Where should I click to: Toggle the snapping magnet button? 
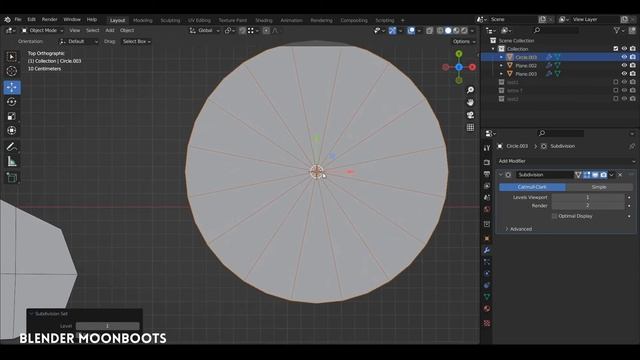(242, 31)
